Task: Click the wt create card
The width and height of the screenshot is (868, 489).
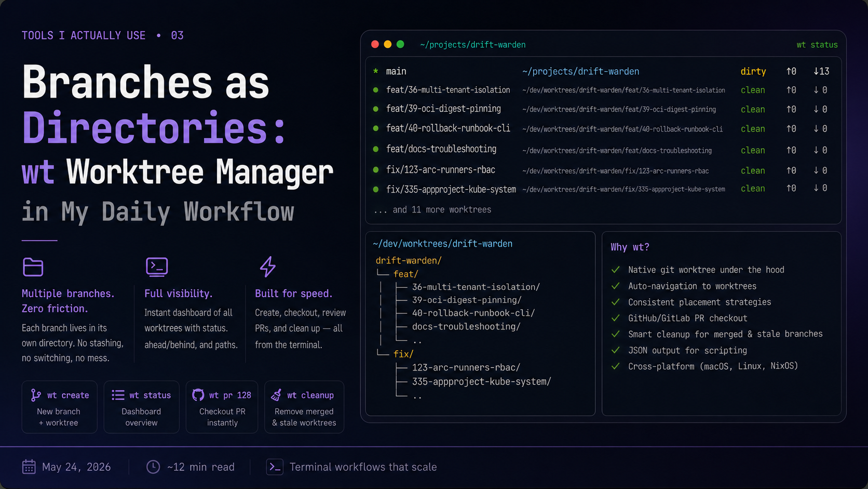Action: (x=59, y=407)
